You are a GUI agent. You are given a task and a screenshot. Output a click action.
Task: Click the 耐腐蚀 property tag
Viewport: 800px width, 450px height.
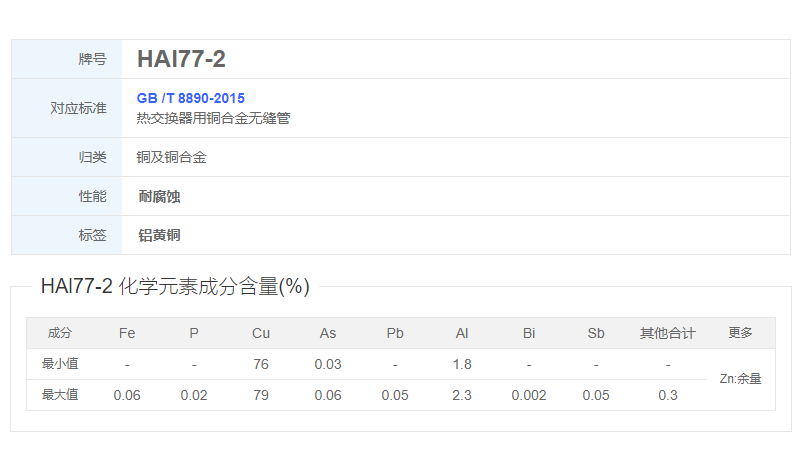159,196
